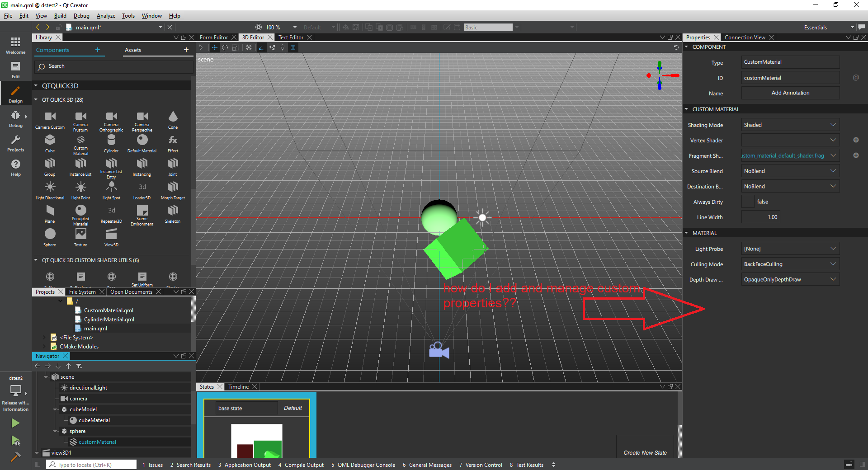Click Create New State button
Screen dimensions: 868x470
(x=645, y=452)
